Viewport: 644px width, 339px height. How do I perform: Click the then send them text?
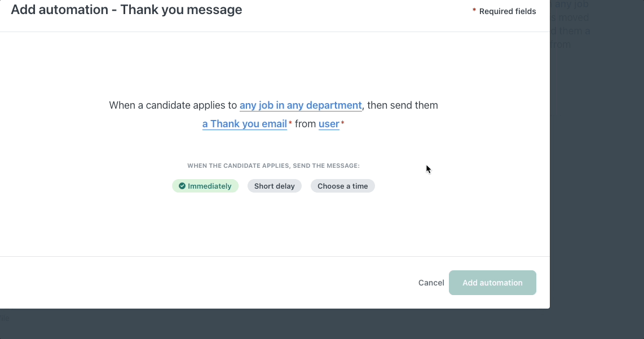click(403, 105)
